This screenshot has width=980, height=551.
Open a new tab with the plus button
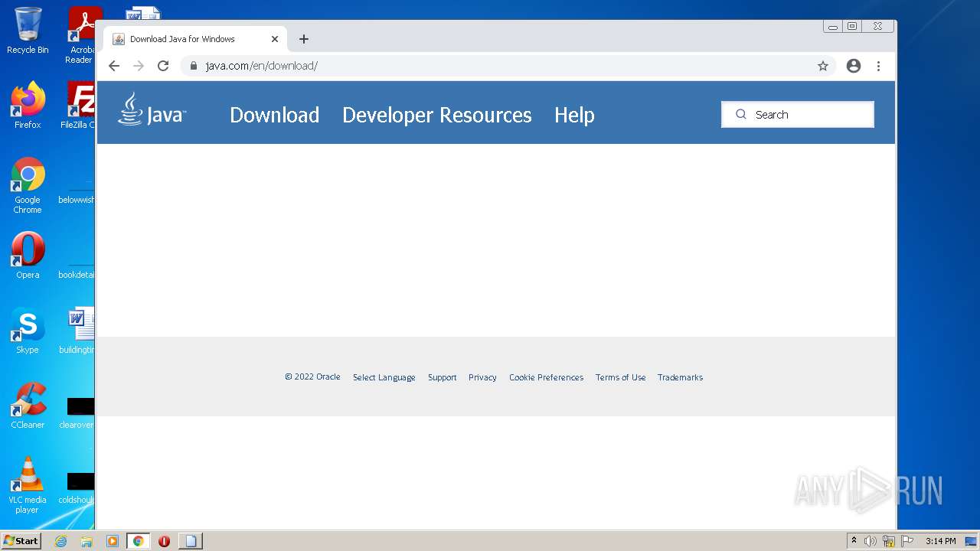click(x=304, y=39)
